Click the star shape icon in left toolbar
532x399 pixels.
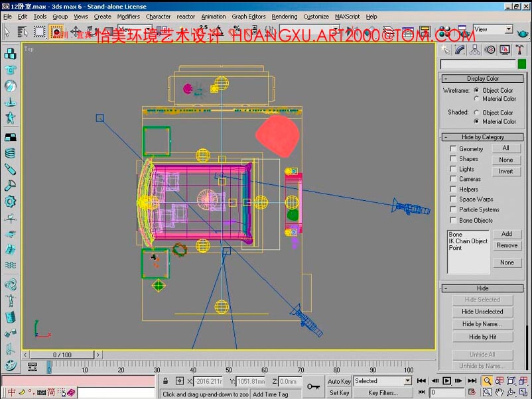[10, 118]
